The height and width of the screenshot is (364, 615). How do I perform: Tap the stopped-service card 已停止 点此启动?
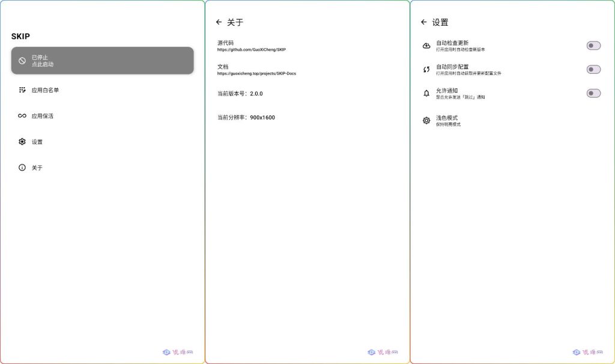102,61
